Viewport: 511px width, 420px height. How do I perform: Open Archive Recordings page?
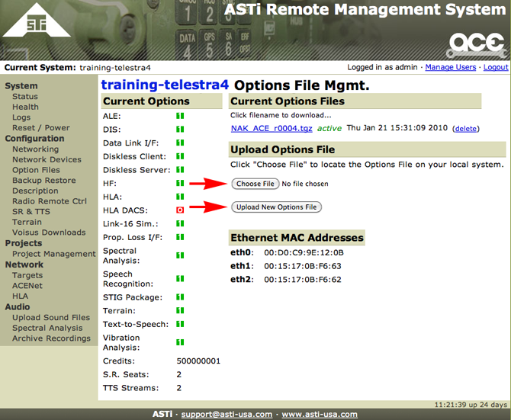(x=52, y=338)
